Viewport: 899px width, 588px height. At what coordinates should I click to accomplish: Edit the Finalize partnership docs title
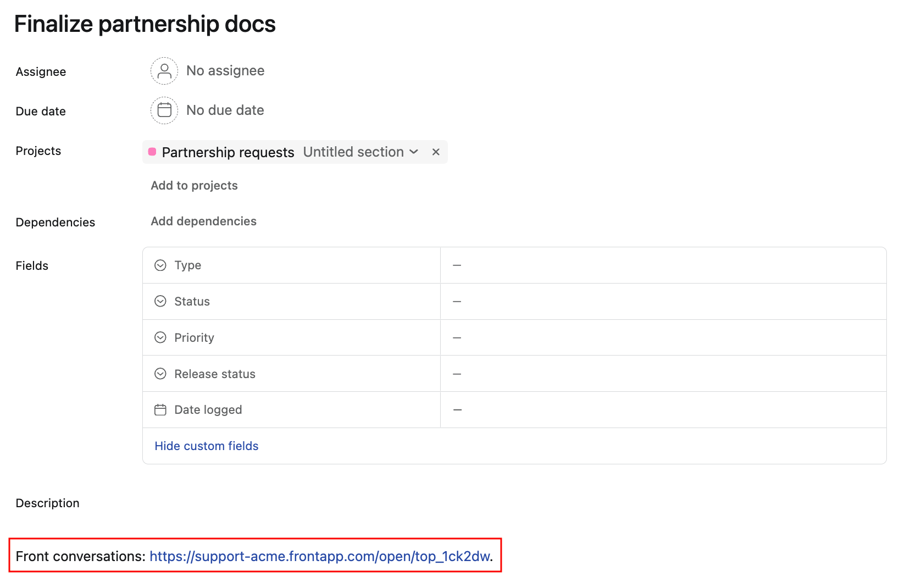(x=145, y=24)
